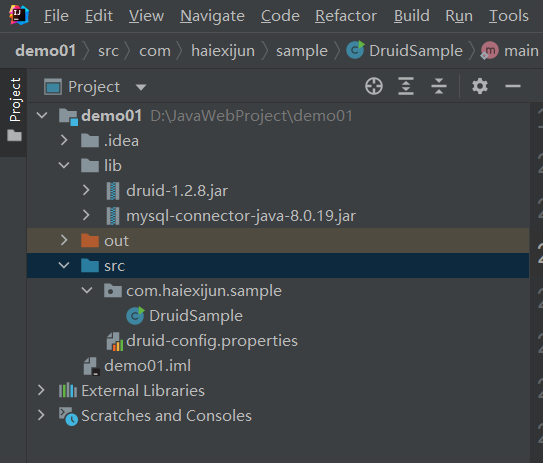Open the Edit menu
This screenshot has height=463, width=543.
point(99,16)
